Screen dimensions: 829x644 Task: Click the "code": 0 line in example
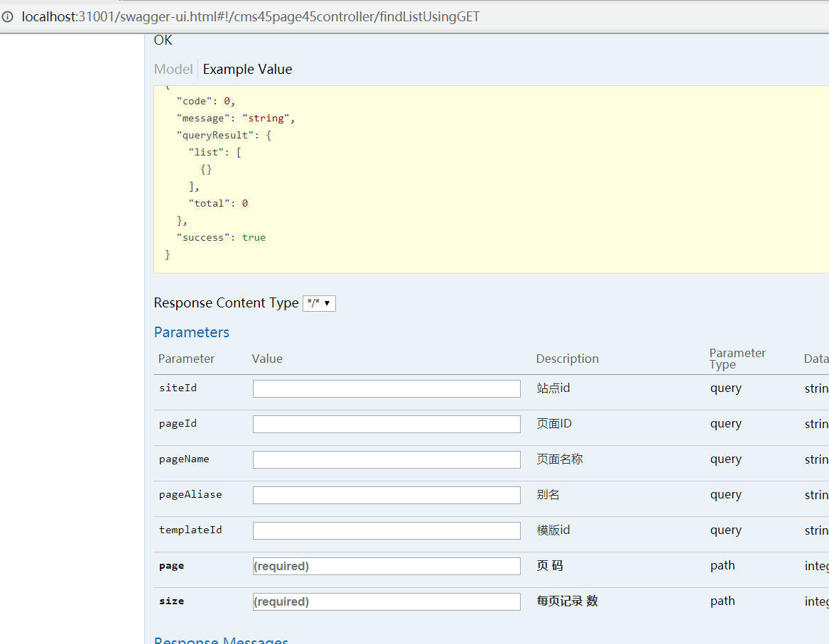click(x=206, y=102)
